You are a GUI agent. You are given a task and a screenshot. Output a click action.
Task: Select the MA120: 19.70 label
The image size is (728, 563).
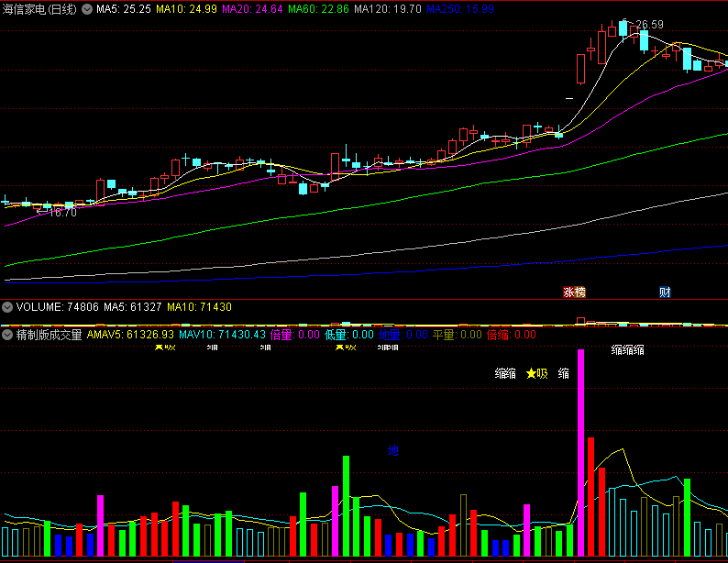point(387,9)
